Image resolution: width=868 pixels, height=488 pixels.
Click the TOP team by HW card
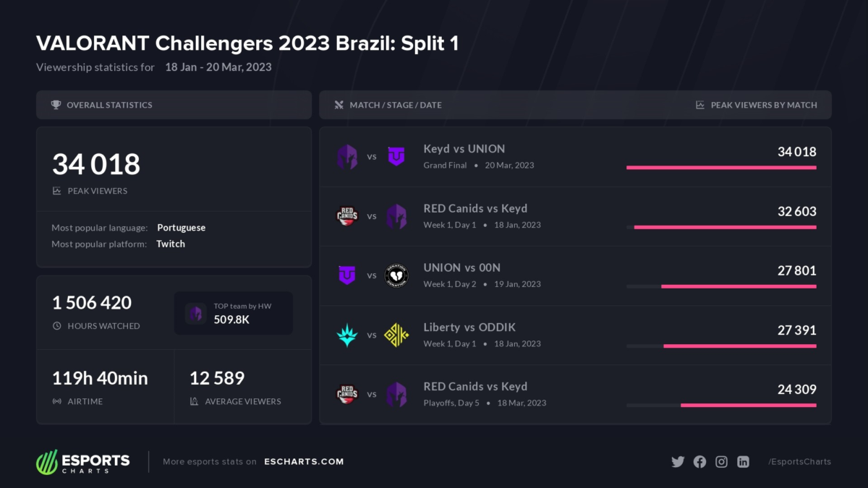(x=234, y=313)
